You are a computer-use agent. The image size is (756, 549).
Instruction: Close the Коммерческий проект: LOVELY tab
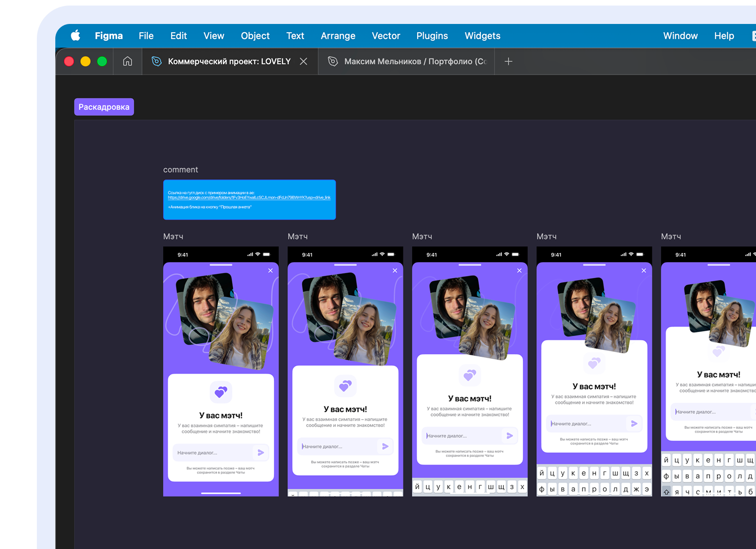[303, 61]
